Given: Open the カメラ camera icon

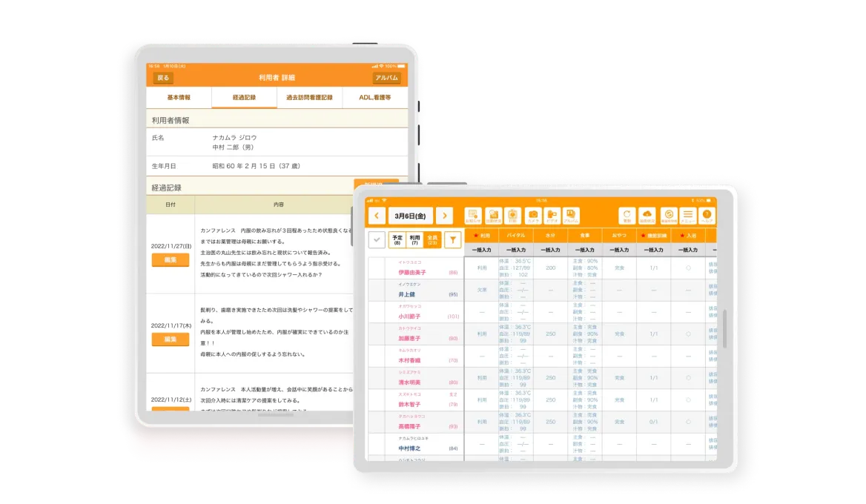Looking at the screenshot, I should pos(532,216).
